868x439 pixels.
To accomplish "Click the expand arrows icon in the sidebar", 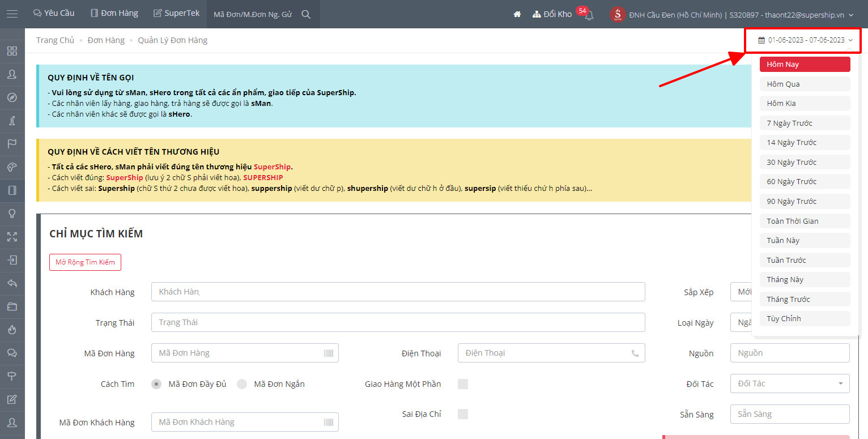I will (12, 237).
